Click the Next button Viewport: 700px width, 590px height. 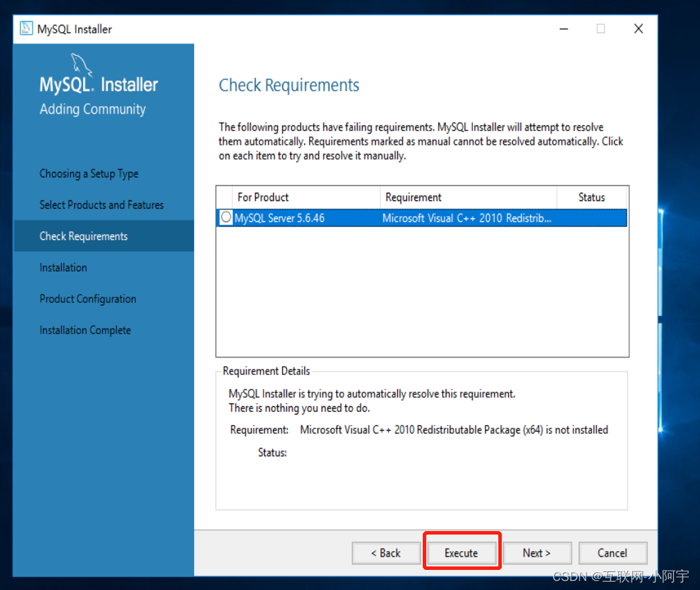click(x=537, y=553)
